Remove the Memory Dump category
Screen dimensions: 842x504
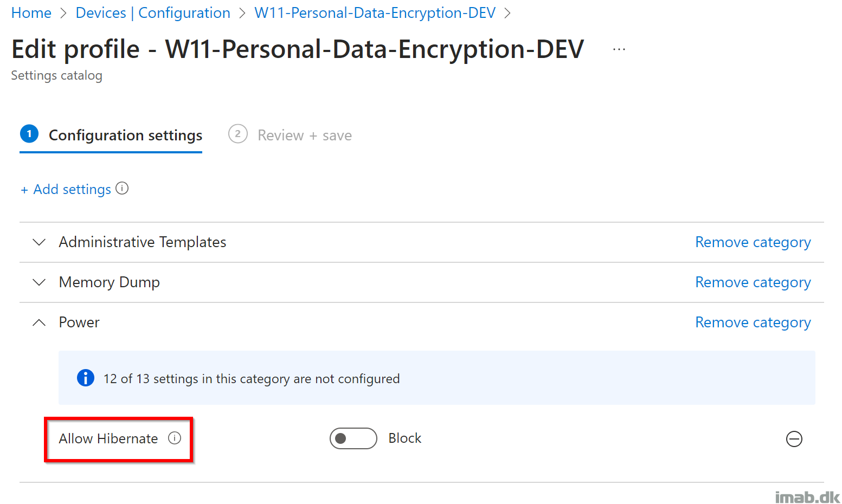(x=753, y=282)
